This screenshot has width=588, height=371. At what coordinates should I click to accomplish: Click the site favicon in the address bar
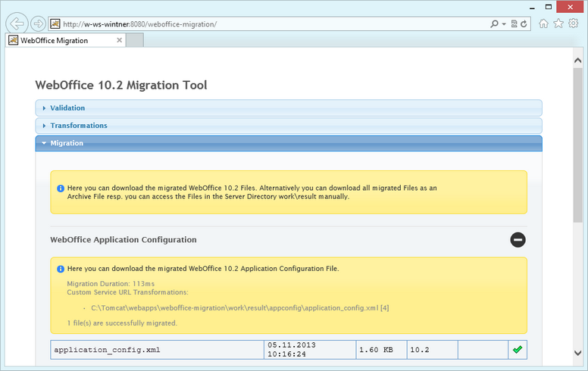coord(55,24)
